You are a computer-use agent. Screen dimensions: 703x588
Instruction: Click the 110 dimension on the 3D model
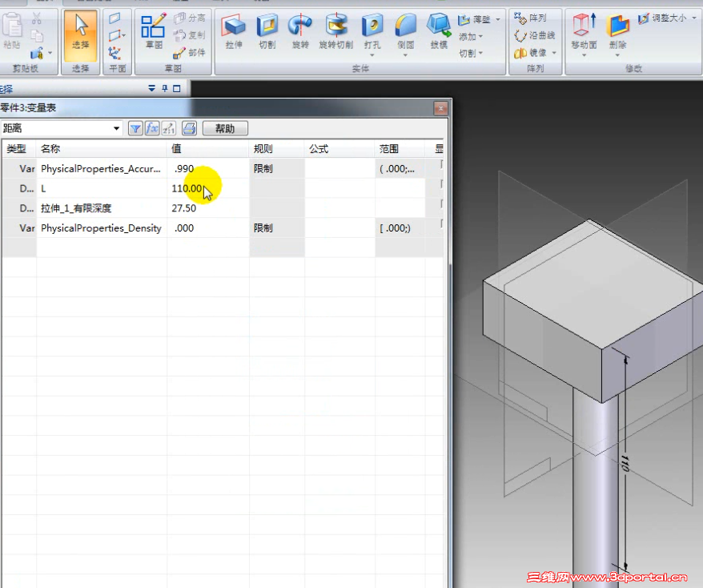coord(625,463)
